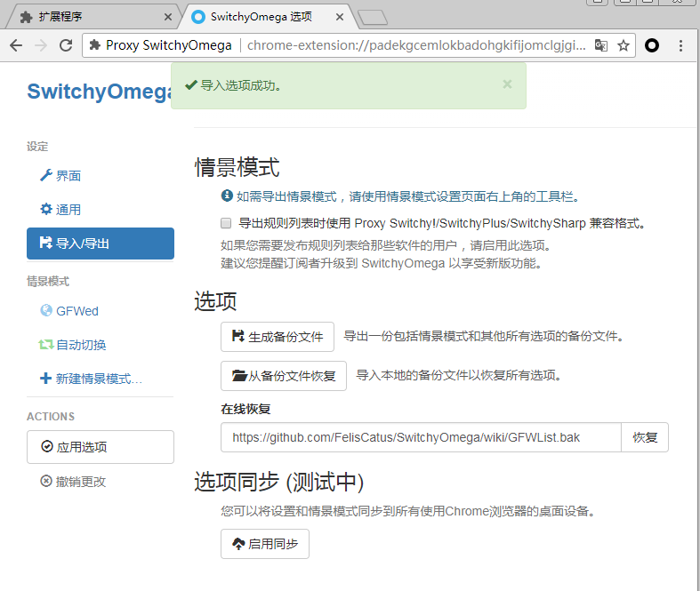Click the 在线恢复 label
This screenshot has height=591, width=700.
[x=245, y=409]
